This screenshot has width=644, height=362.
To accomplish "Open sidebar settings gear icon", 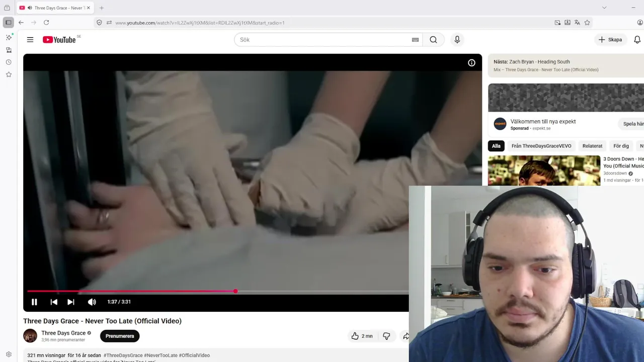I will [9, 354].
